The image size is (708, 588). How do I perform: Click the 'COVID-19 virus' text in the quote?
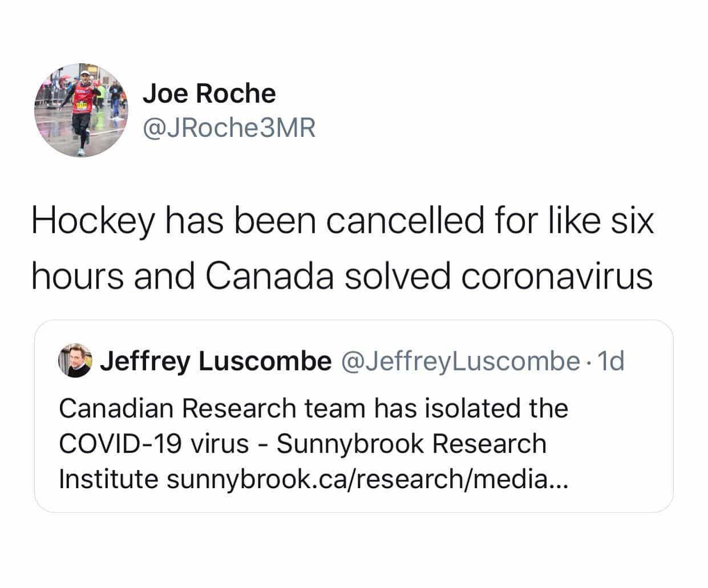[x=154, y=444]
